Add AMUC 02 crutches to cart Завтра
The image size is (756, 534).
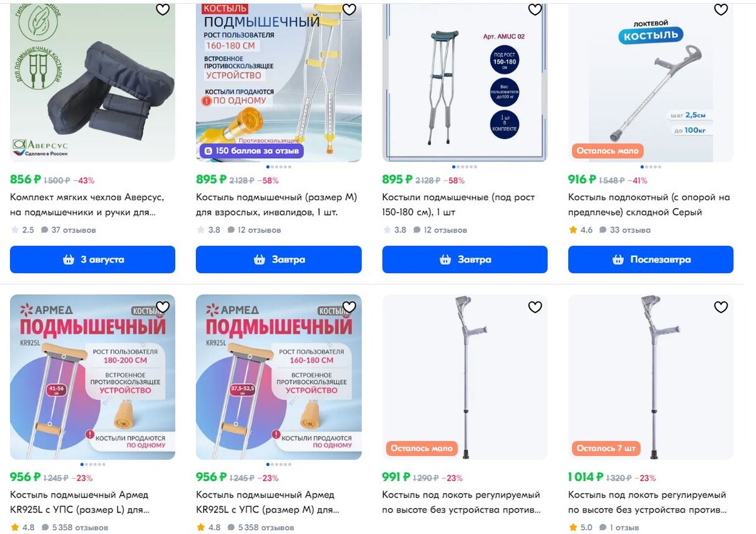[465, 259]
